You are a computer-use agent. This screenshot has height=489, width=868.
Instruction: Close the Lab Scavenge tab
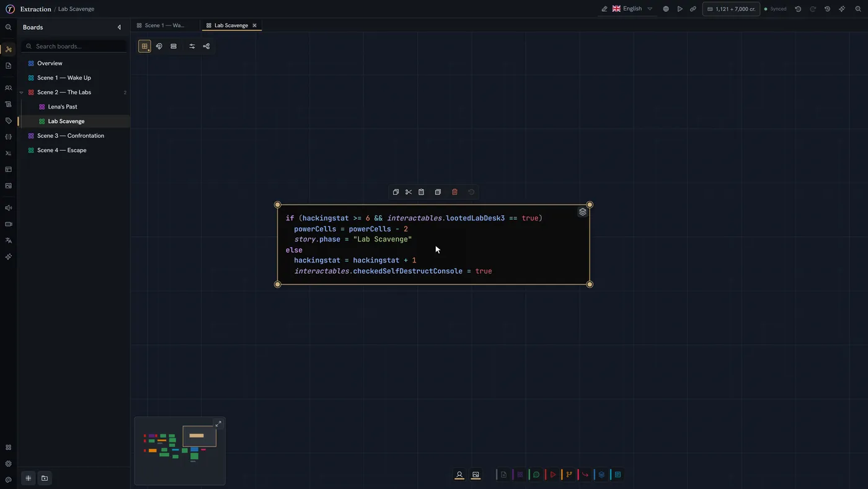tap(254, 25)
